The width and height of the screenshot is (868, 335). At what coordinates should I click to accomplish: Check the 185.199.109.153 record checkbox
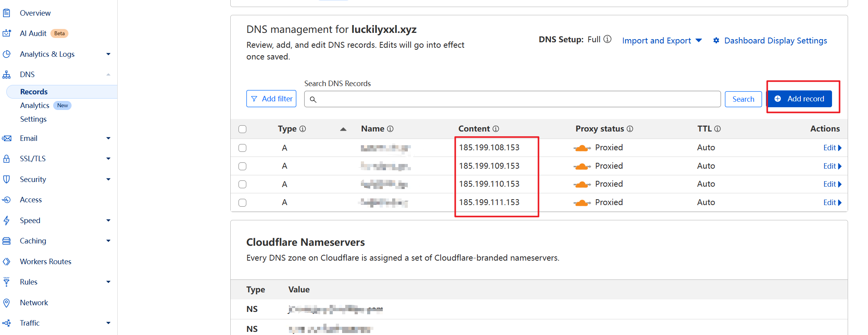242,166
